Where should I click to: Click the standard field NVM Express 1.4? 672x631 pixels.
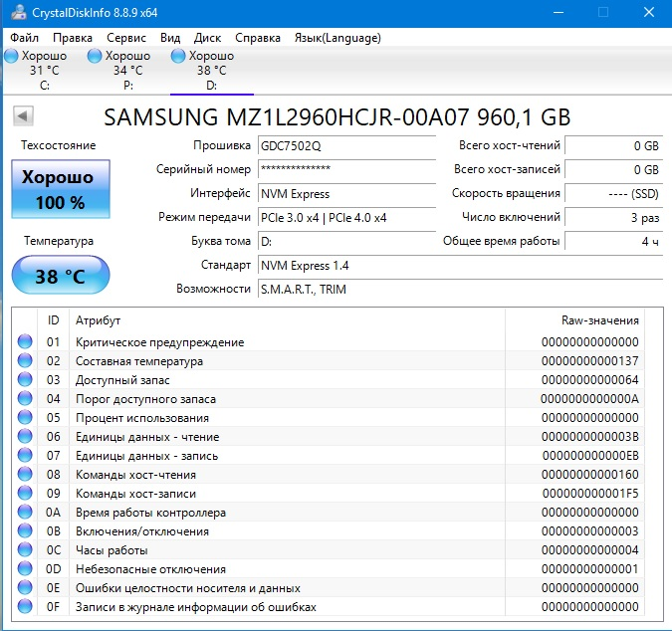point(460,265)
